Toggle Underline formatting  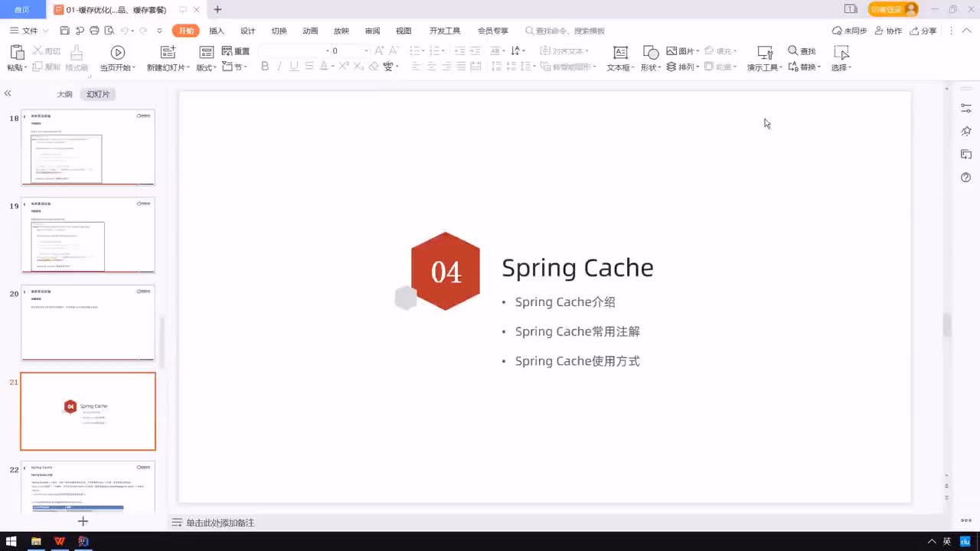tap(293, 67)
